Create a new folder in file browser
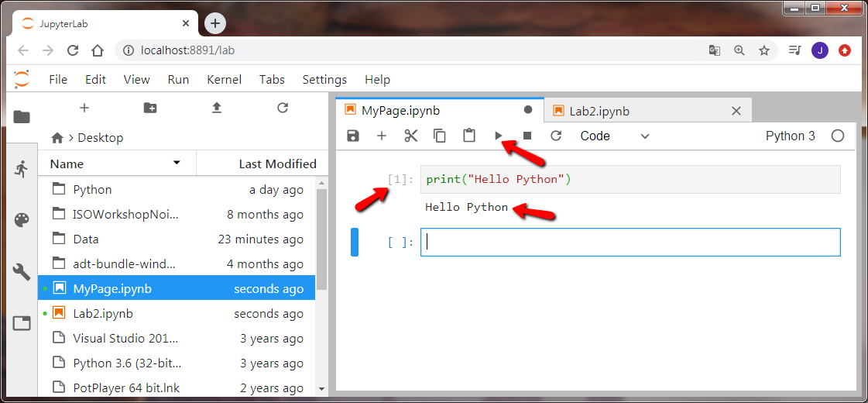The image size is (868, 403). pyautogui.click(x=150, y=108)
